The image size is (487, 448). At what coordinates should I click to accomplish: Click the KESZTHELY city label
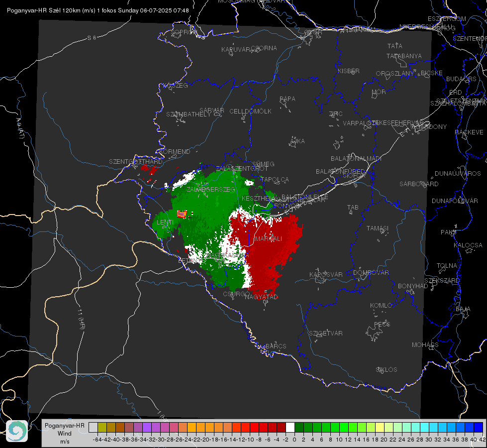click(x=259, y=198)
